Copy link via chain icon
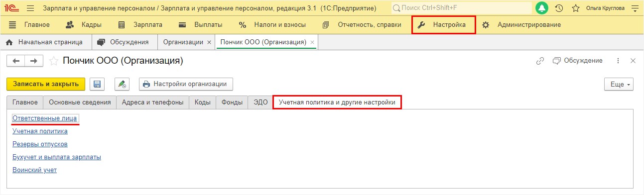Image resolution: width=644 pixels, height=195 pixels. tap(540, 61)
